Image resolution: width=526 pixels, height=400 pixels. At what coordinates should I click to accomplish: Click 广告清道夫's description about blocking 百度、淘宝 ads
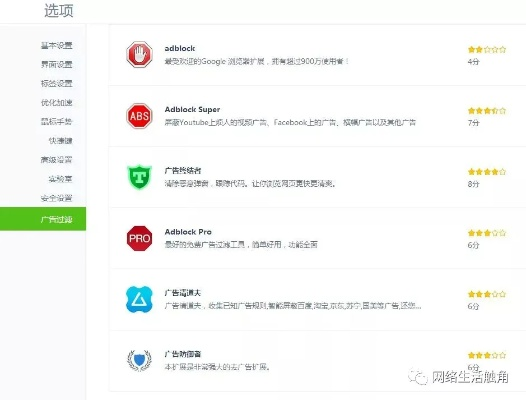(293, 306)
